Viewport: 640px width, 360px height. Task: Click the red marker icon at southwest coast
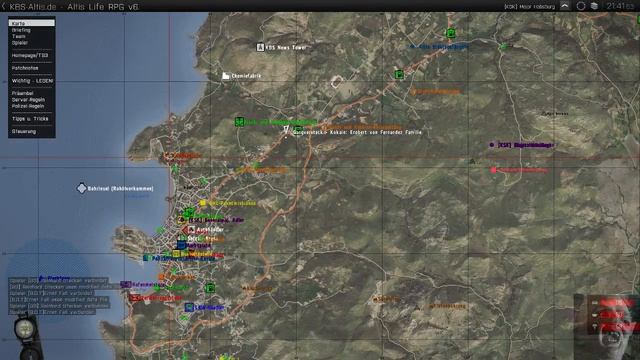click(134, 298)
